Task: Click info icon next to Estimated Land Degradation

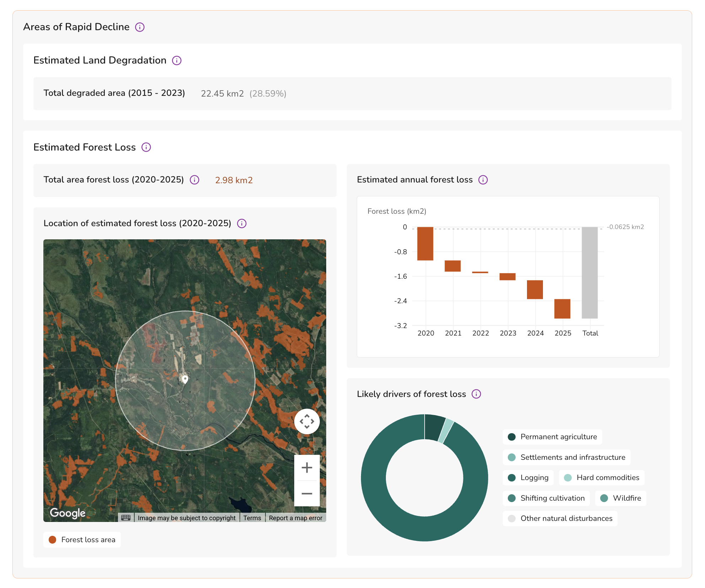Action: click(x=177, y=60)
